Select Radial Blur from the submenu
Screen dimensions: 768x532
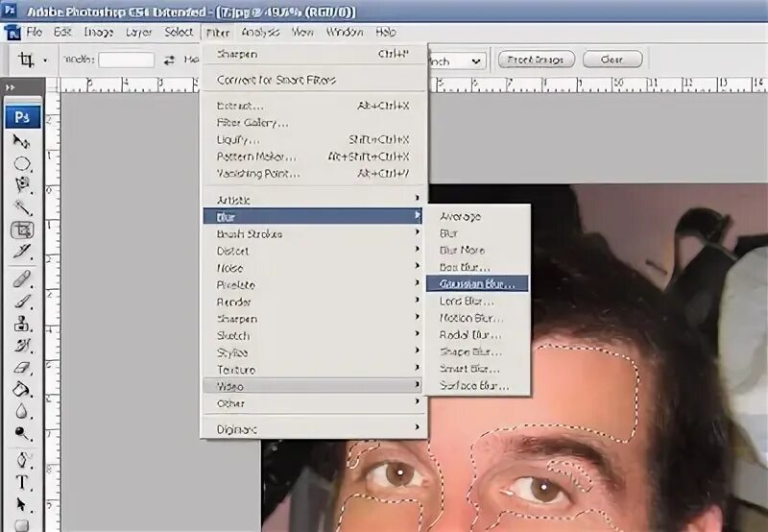pyautogui.click(x=477, y=335)
